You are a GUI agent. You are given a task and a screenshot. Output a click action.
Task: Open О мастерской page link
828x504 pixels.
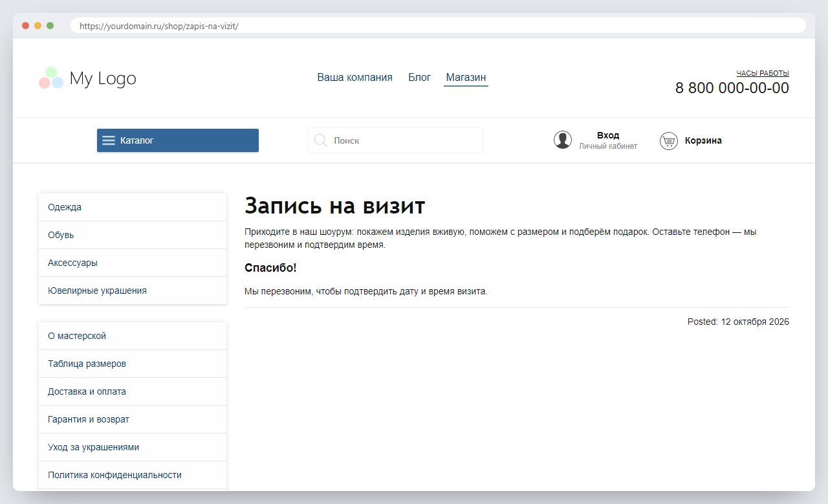[x=133, y=336]
